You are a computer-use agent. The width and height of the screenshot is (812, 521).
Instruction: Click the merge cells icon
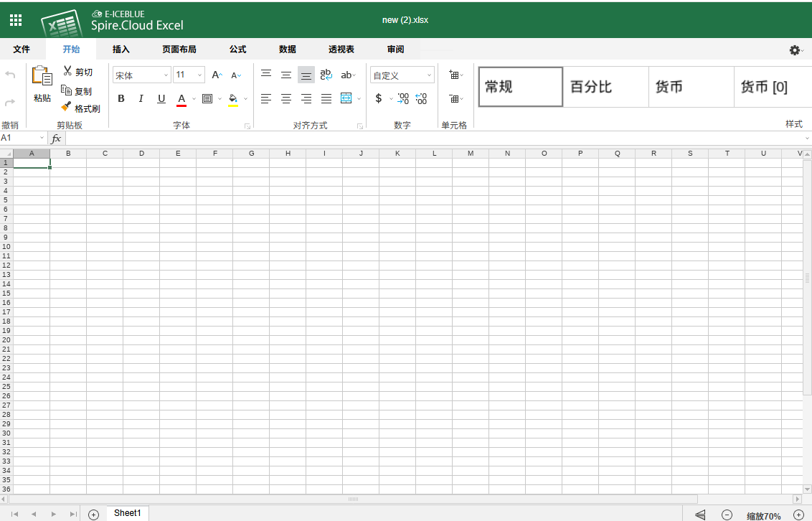click(346, 98)
